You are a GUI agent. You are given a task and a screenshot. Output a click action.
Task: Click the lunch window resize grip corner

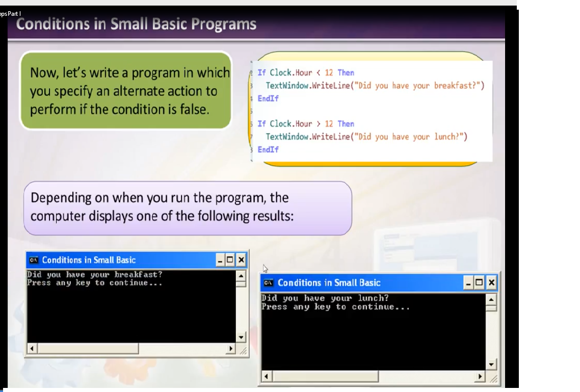[x=493, y=378]
